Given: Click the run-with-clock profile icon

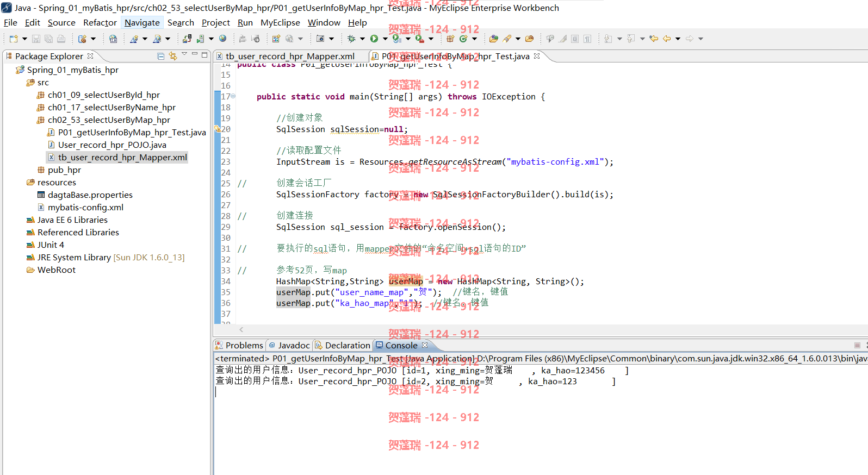Looking at the screenshot, I should click(x=397, y=39).
